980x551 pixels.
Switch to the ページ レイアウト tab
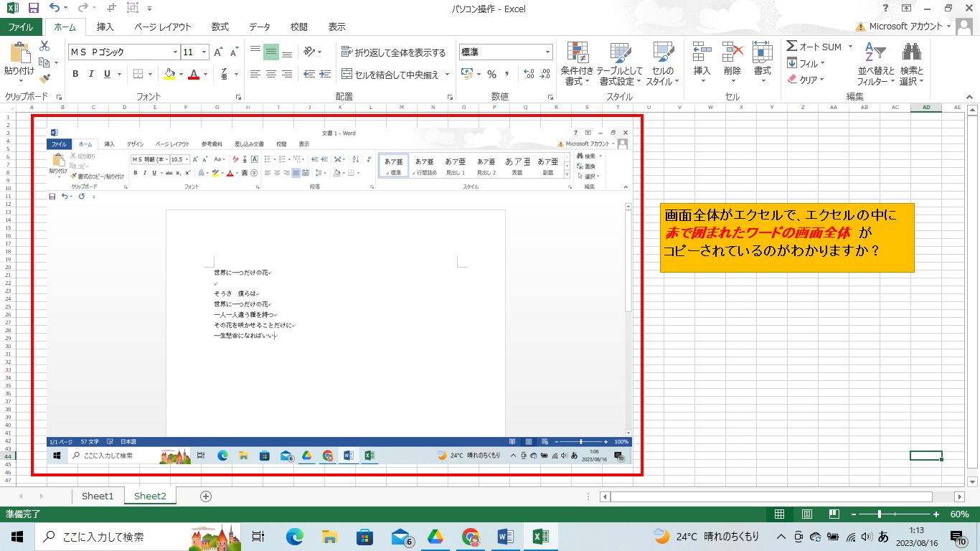[x=163, y=27]
